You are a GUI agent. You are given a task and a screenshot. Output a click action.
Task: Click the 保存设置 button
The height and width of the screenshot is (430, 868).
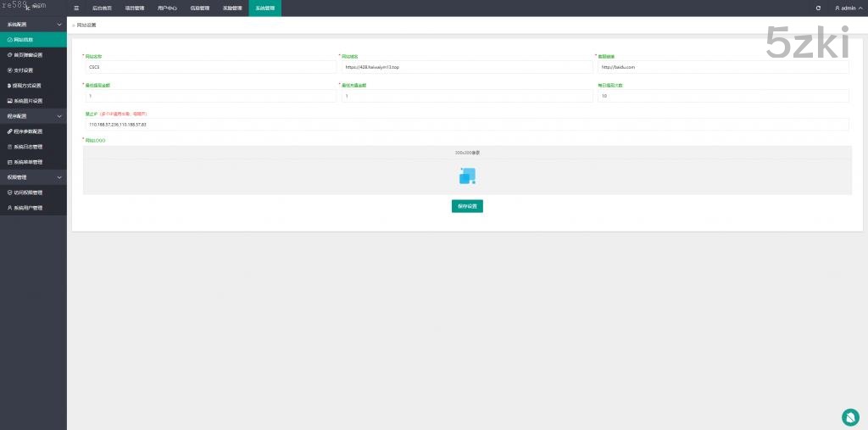(467, 206)
